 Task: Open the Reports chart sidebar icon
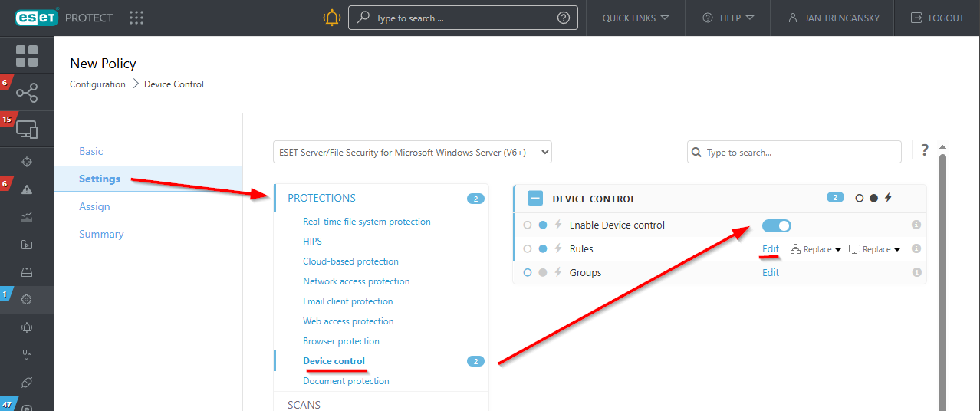27,217
